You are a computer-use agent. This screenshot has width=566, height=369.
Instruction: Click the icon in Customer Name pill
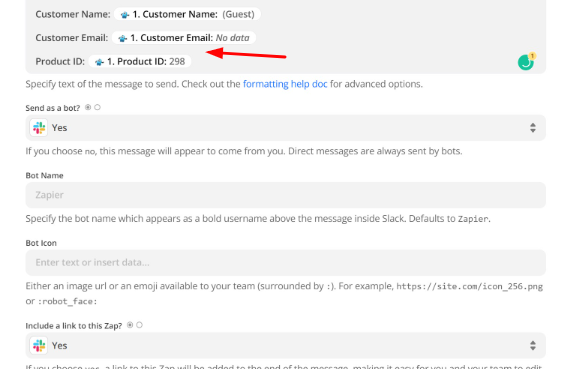(125, 15)
